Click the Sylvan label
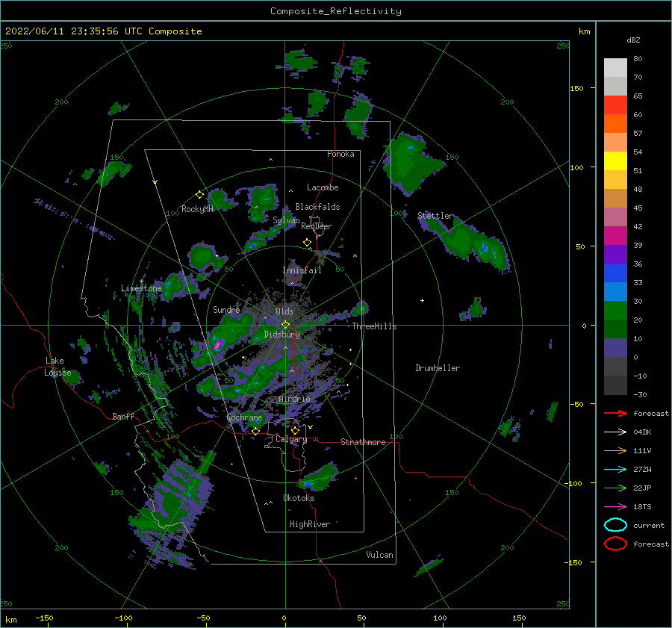672x628 pixels. tap(286, 220)
